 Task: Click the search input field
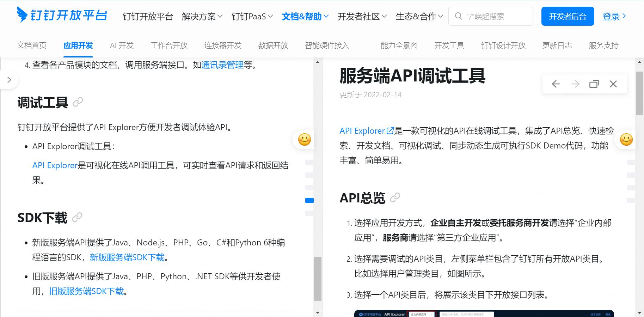(x=491, y=16)
